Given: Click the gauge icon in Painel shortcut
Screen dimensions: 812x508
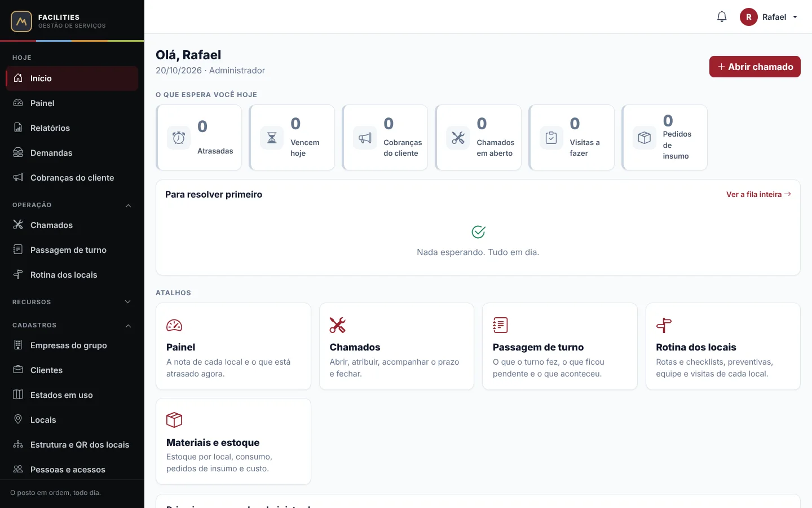Looking at the screenshot, I should [x=174, y=325].
